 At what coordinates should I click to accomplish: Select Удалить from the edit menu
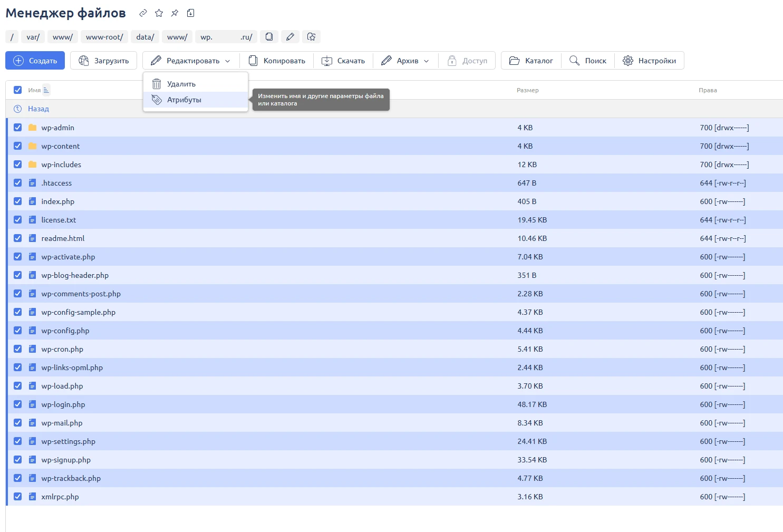click(x=181, y=84)
